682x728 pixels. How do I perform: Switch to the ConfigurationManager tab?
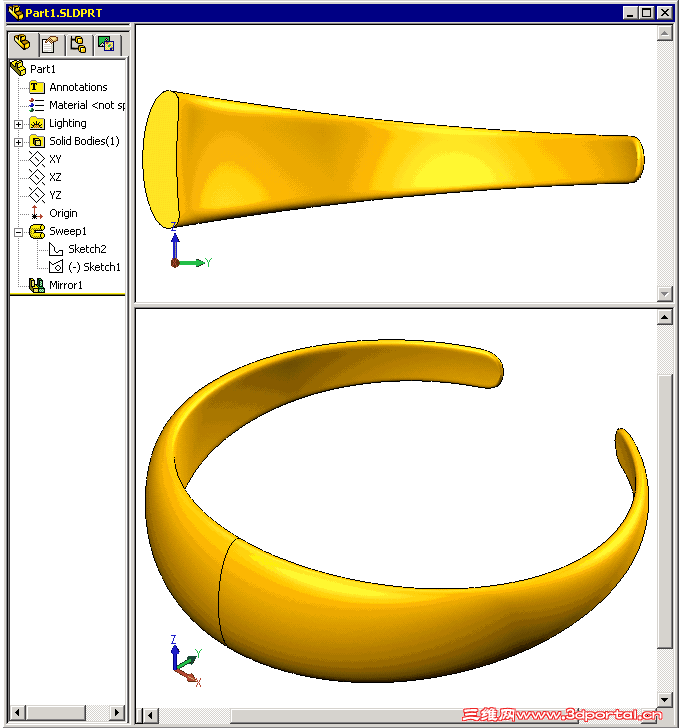78,45
